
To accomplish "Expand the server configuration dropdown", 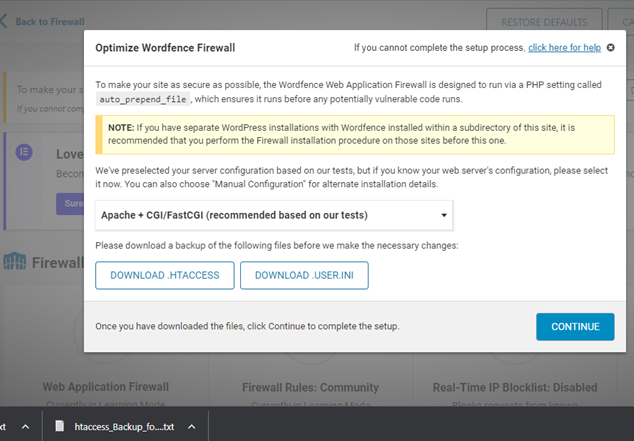I will click(x=274, y=215).
